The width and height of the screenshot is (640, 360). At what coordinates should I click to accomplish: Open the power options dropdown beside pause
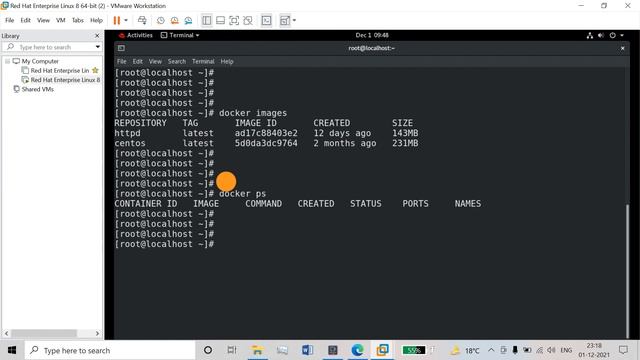126,20
